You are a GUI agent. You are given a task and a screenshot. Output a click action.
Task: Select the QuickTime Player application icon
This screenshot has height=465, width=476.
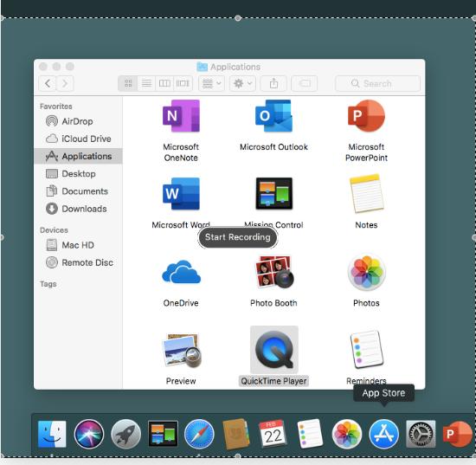pos(273,350)
